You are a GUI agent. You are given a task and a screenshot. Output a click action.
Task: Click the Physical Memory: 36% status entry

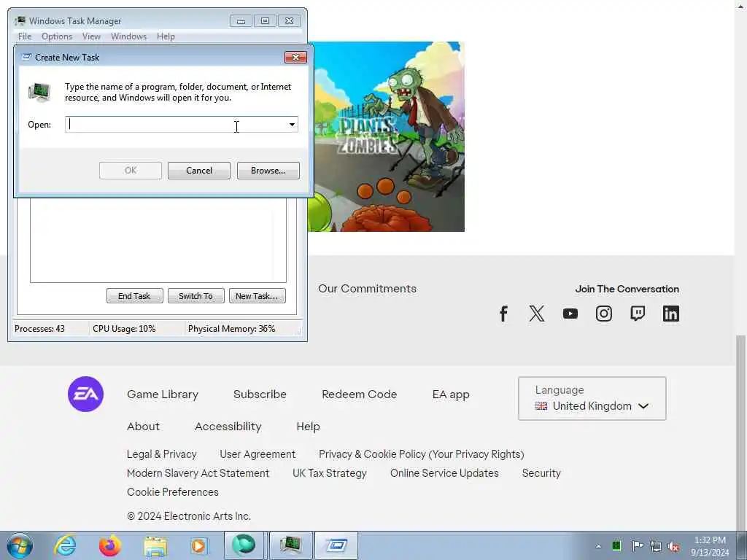(231, 329)
